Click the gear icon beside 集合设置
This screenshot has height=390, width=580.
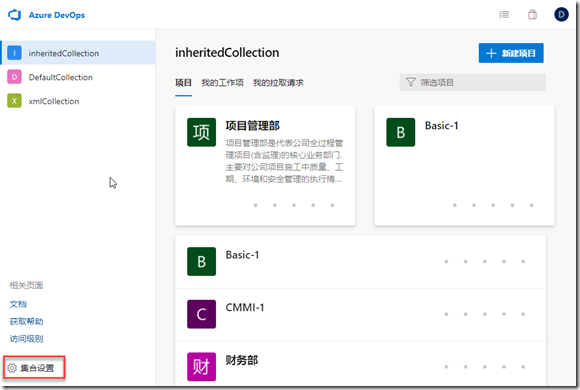(x=12, y=368)
